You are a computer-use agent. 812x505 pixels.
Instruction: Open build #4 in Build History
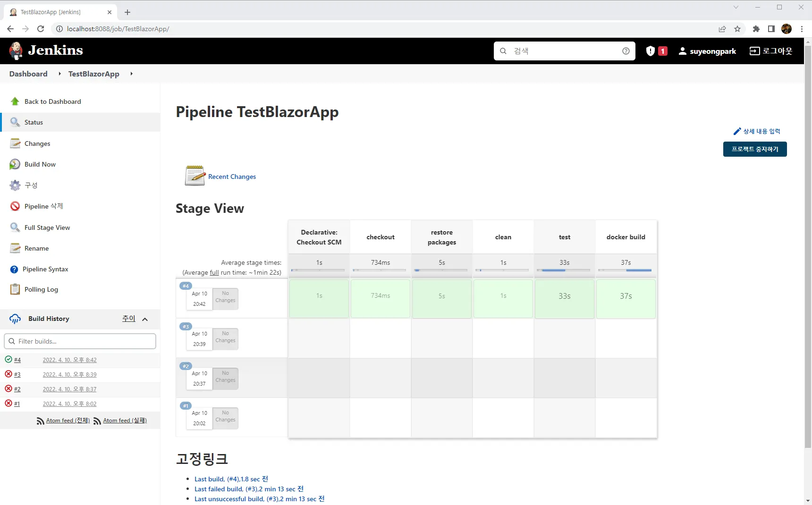[x=17, y=360]
